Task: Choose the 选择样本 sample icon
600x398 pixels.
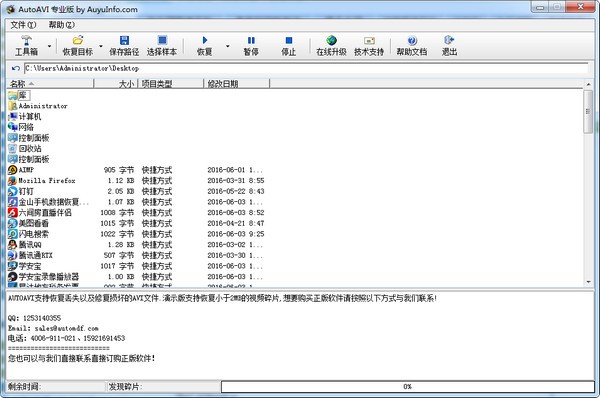Action: 162,40
